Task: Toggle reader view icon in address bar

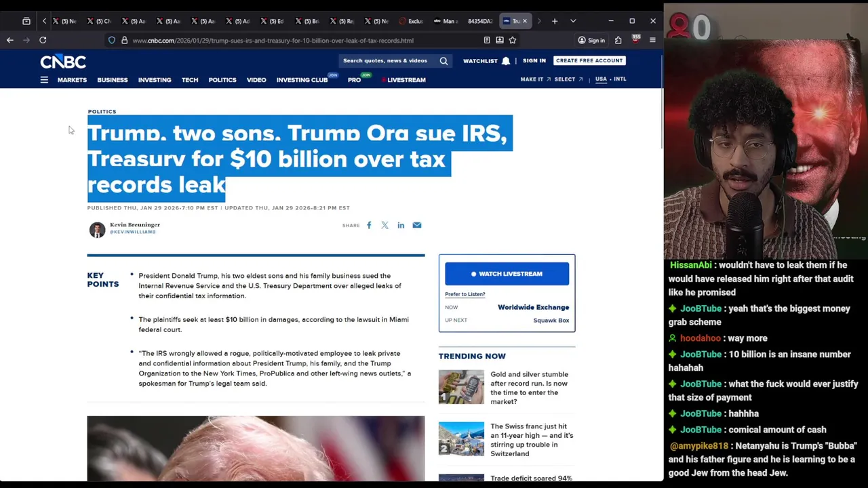Action: tap(487, 40)
